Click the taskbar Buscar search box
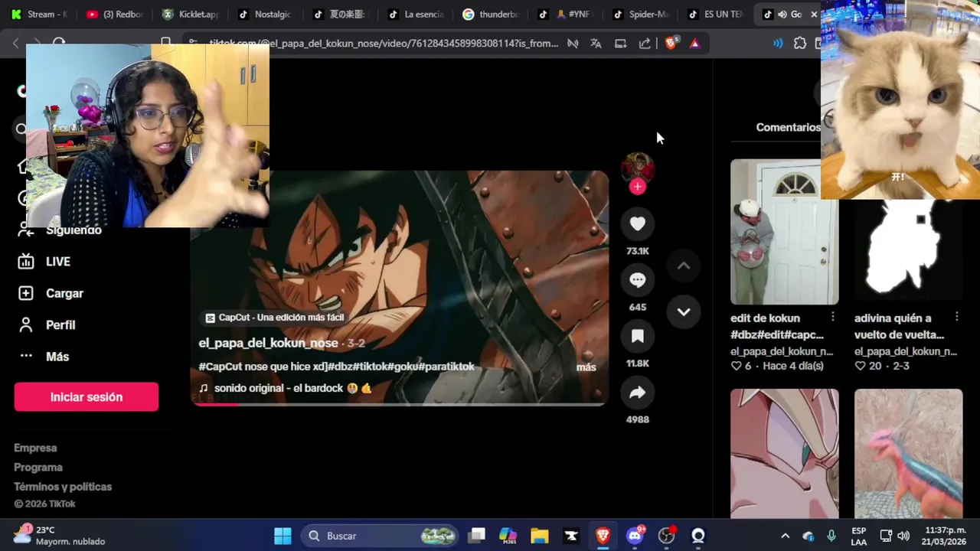Image resolution: width=980 pixels, height=551 pixels. pyautogui.click(x=380, y=536)
